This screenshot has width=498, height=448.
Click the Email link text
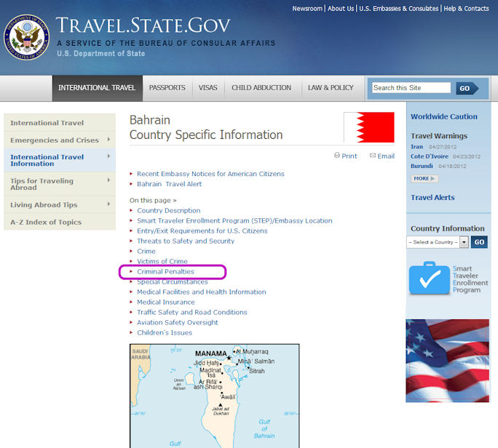pyautogui.click(x=386, y=156)
